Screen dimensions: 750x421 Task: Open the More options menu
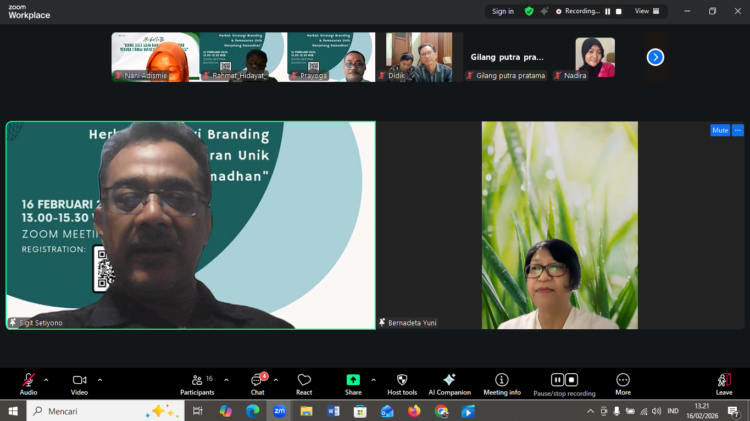(623, 383)
